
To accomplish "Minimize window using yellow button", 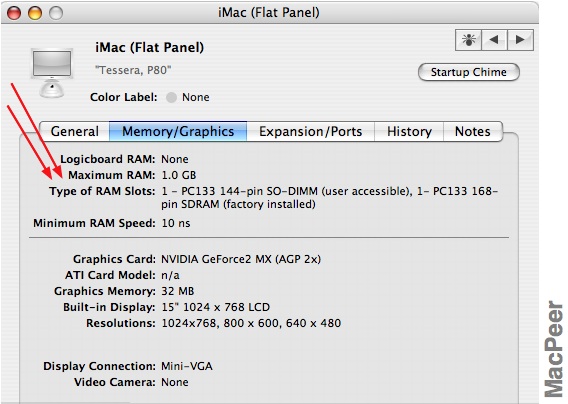I will coord(35,13).
